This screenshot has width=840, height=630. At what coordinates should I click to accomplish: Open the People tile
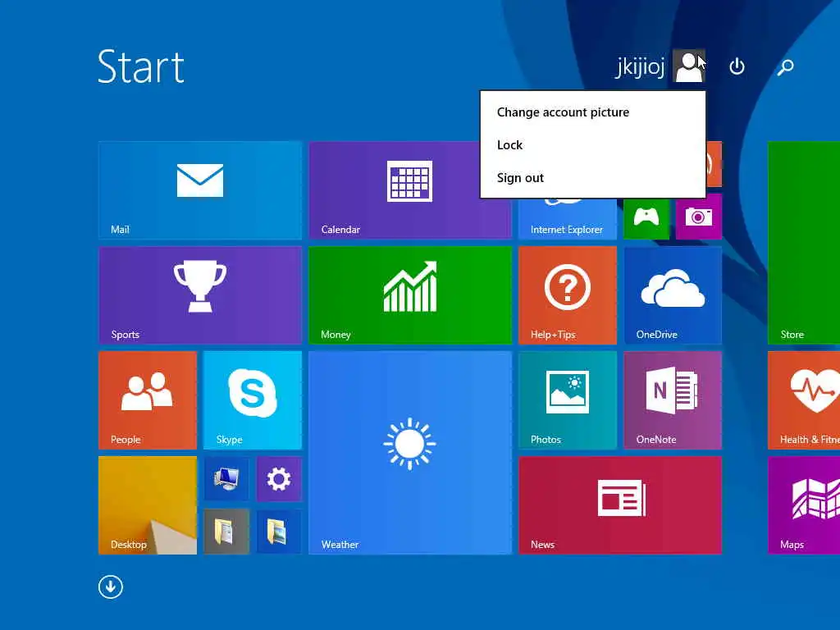pos(148,400)
